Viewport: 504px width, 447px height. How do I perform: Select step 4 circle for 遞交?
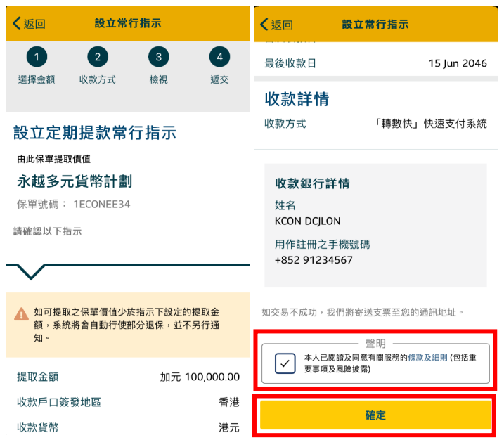coord(219,58)
